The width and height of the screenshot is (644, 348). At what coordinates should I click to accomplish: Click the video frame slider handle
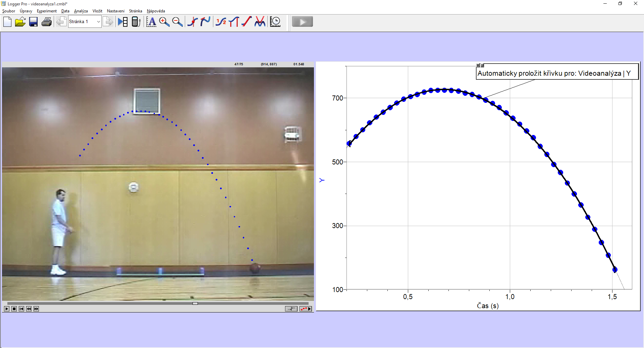[195, 303]
